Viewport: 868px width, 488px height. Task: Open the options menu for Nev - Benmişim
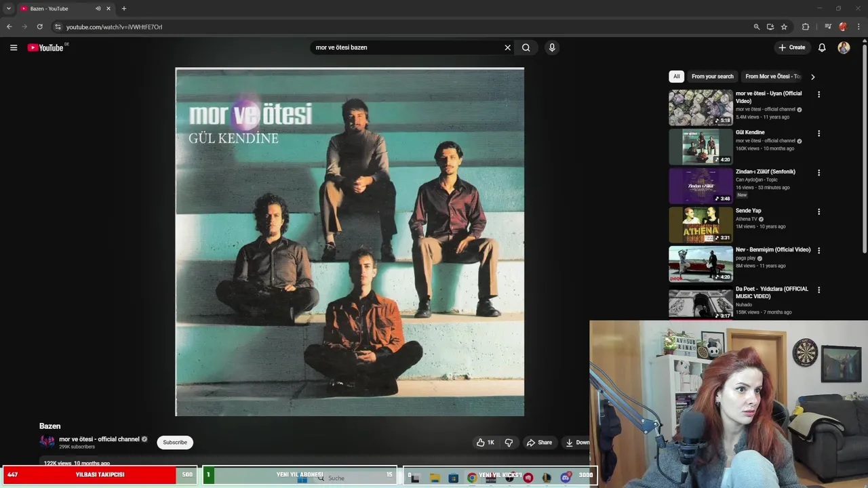click(x=818, y=250)
